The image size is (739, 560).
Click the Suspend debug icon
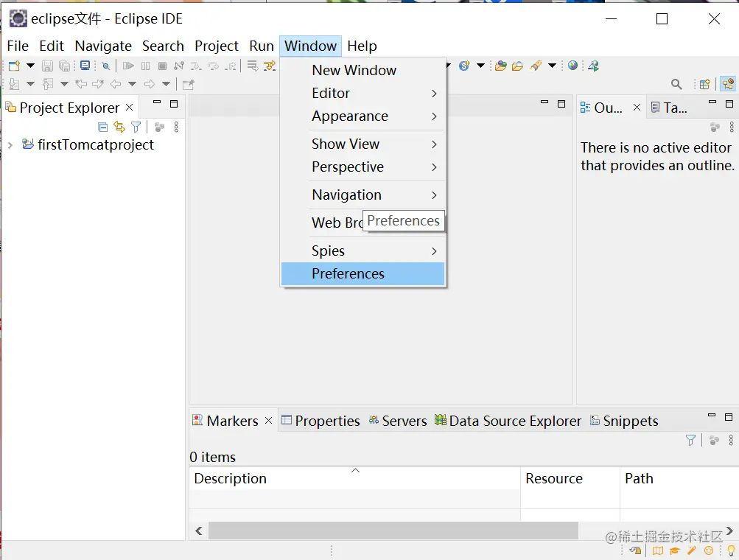tap(146, 66)
